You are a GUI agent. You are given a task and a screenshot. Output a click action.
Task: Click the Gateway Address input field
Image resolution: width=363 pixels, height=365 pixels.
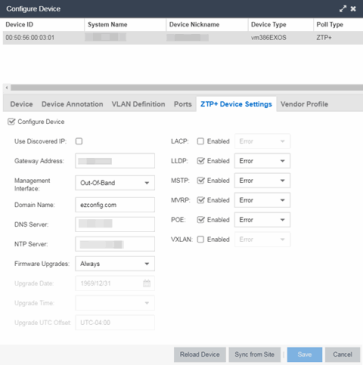coord(115,161)
